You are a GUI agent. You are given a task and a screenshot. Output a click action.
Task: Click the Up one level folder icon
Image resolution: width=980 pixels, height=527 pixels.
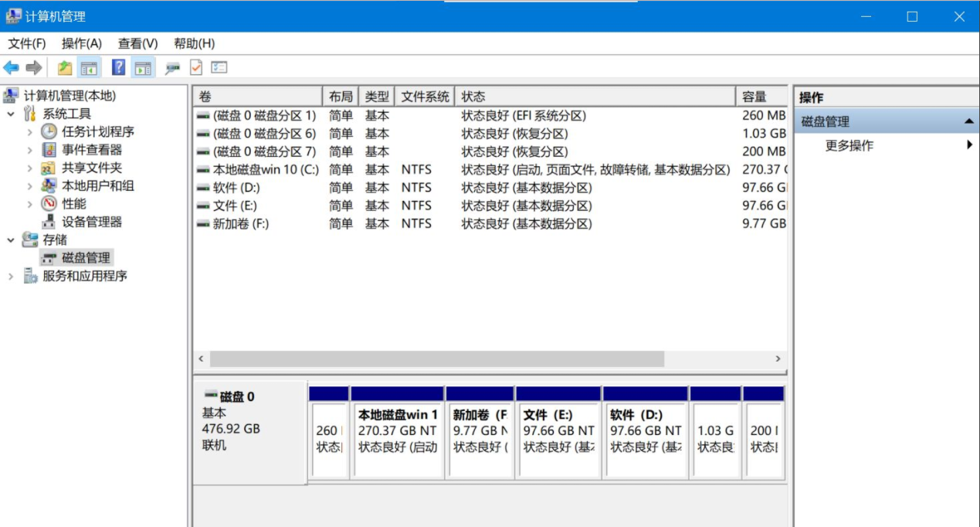coord(65,68)
